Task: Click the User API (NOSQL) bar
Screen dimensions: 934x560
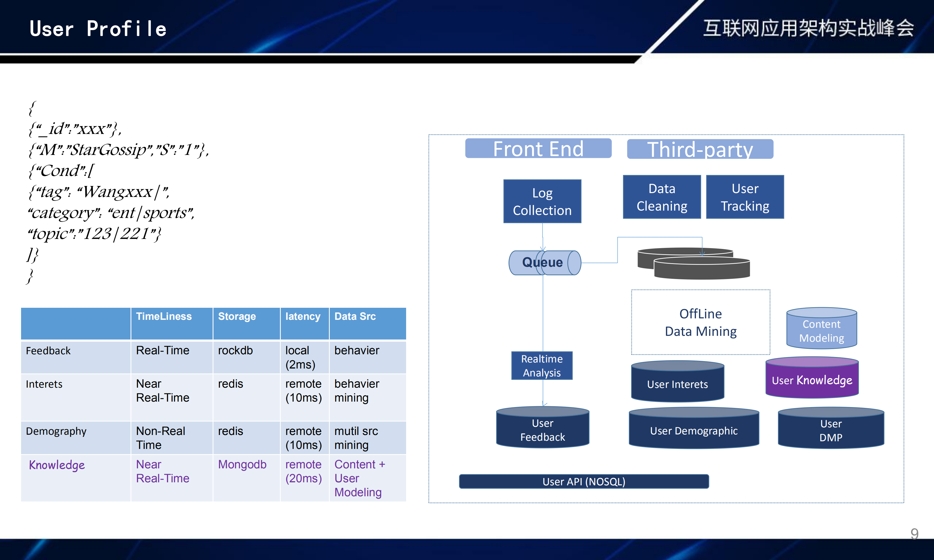Action: 583,481
